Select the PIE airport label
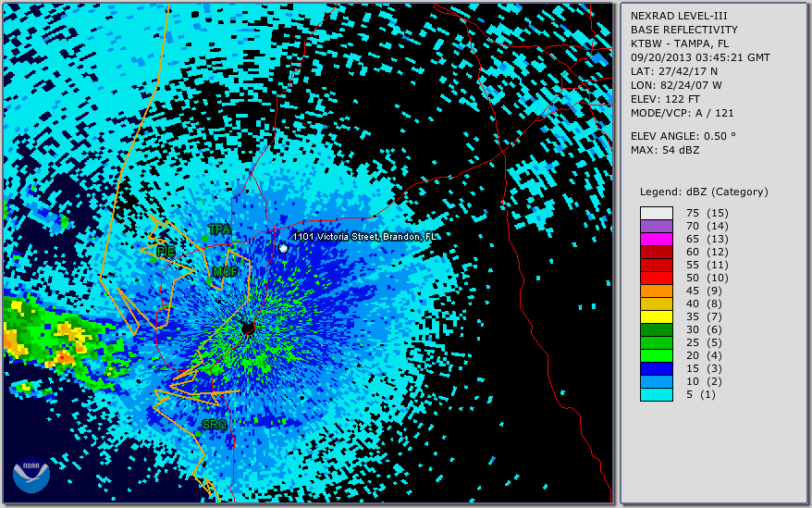This screenshot has width=812, height=508. (x=166, y=251)
